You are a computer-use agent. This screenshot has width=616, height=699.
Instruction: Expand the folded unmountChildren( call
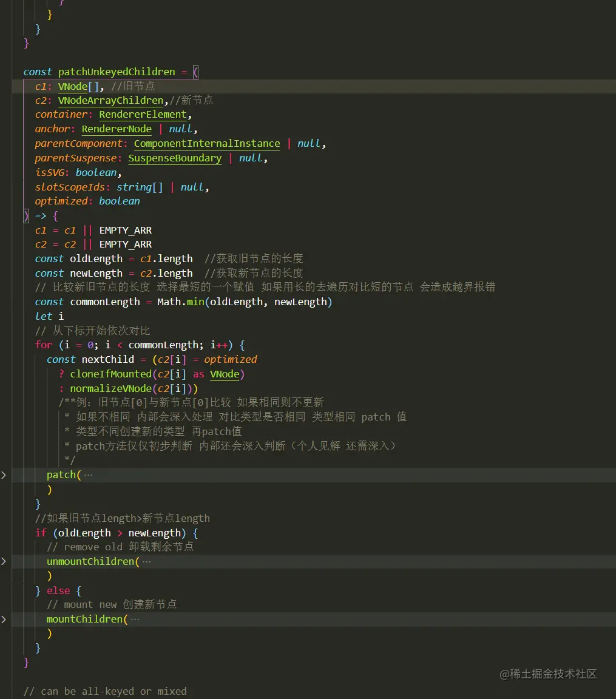[x=4, y=561]
